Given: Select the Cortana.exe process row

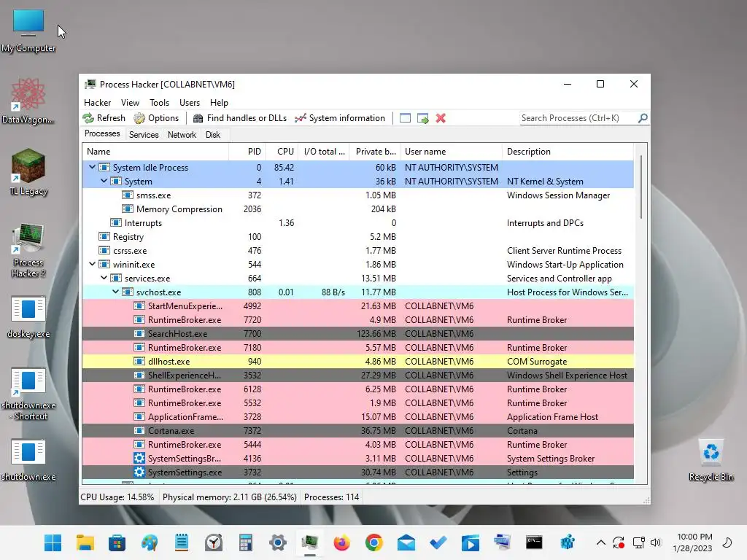Looking at the screenshot, I should [357, 430].
